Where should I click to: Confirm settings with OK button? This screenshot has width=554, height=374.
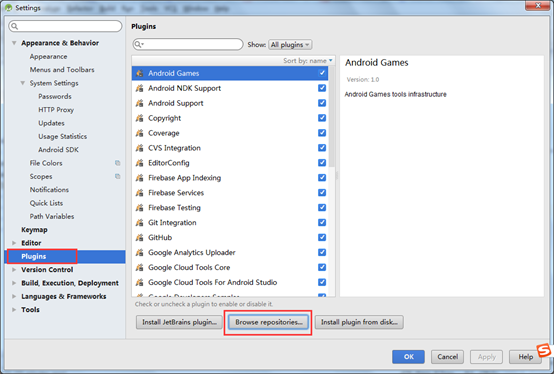click(x=408, y=357)
